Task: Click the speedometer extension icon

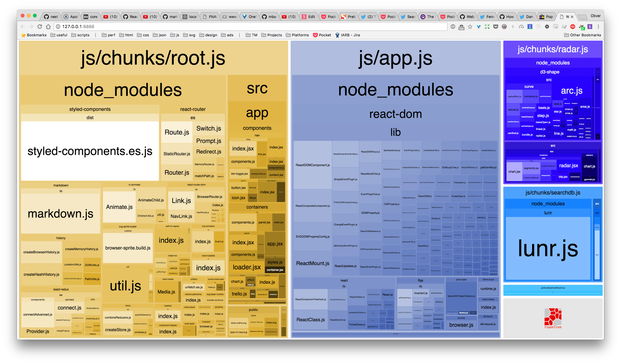Action: [521, 27]
